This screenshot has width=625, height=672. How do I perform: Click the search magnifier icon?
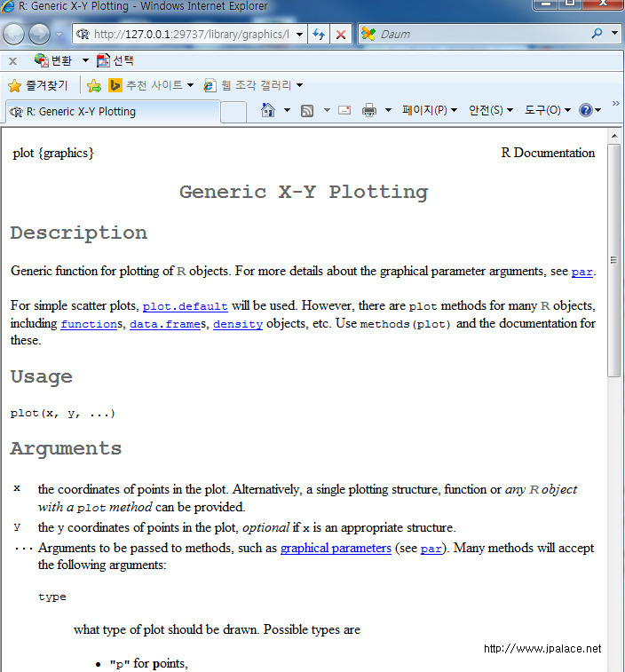pos(597,33)
